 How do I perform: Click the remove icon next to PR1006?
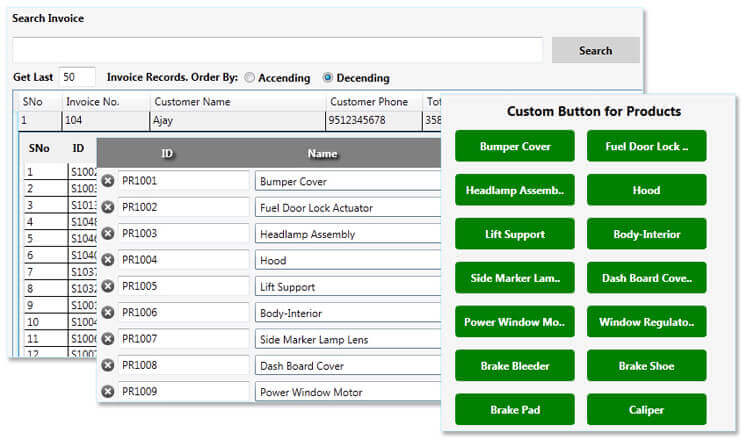[108, 313]
